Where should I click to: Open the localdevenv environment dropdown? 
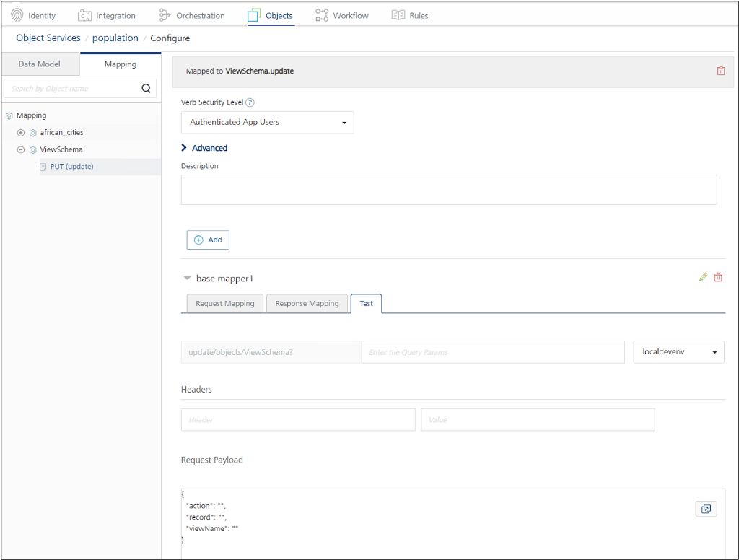[678, 352]
